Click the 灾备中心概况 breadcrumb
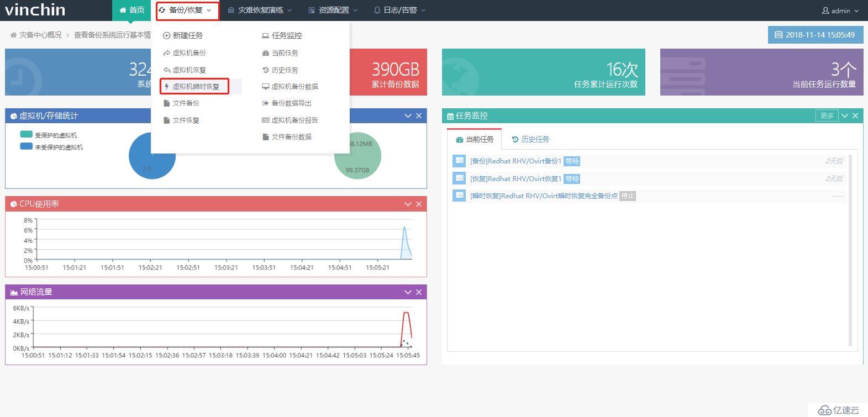Viewport: 868px width, 417px height. click(x=40, y=35)
